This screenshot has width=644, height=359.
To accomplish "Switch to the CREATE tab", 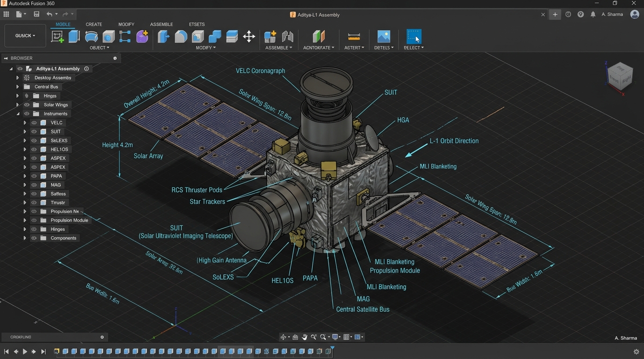I will click(94, 24).
